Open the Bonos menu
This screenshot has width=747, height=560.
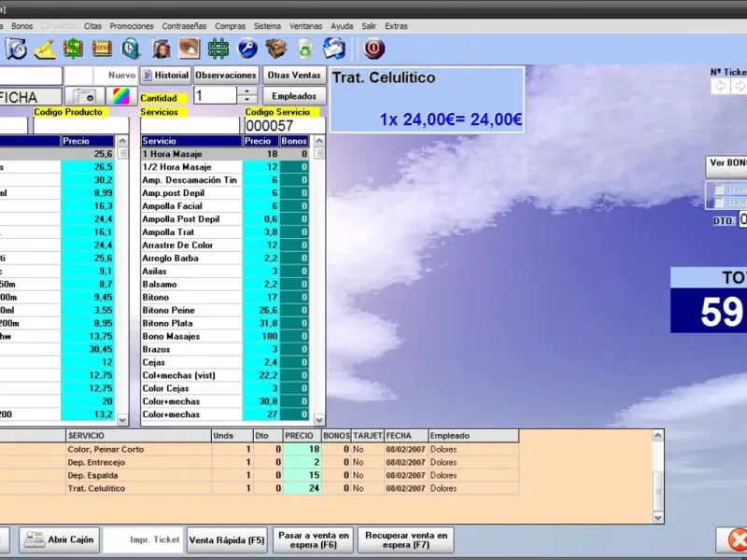click(21, 26)
